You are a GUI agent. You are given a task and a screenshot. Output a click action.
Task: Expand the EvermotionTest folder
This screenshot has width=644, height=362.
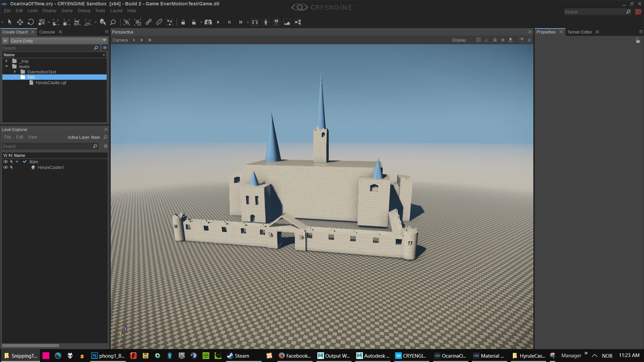[x=15, y=72]
